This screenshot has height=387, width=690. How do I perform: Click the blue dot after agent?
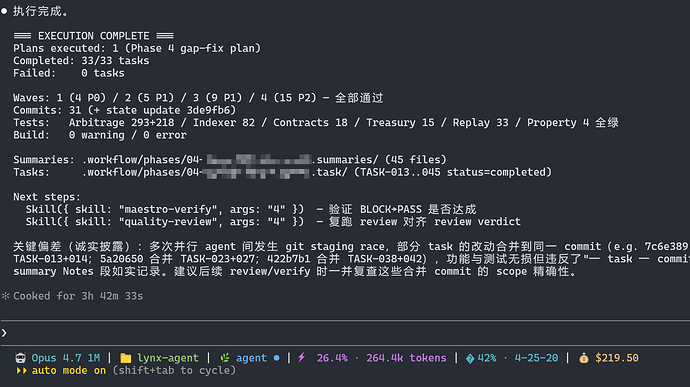point(276,358)
